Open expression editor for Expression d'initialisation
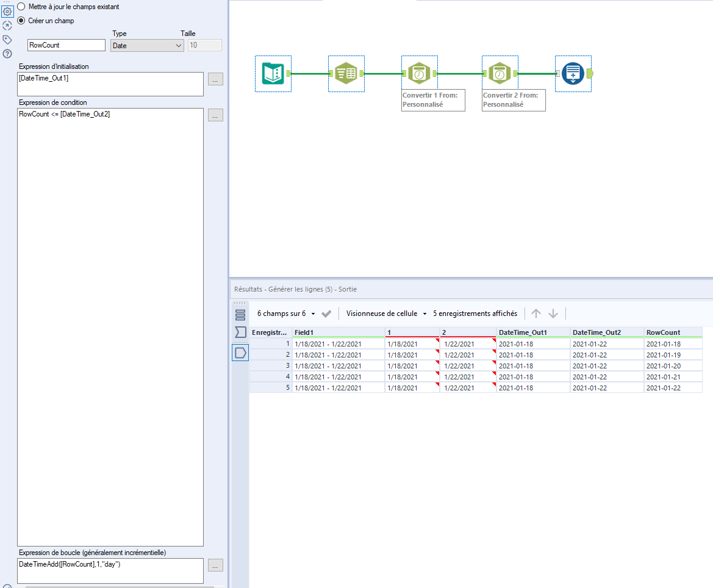 [215, 79]
